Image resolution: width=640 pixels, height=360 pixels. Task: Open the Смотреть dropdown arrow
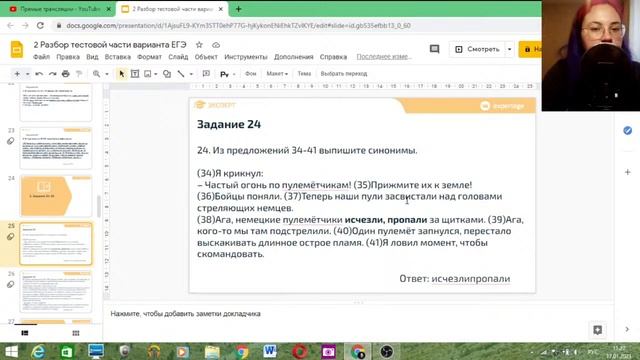click(509, 49)
